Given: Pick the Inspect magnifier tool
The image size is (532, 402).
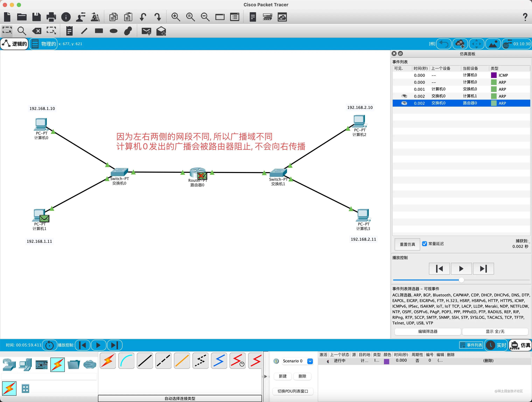Looking at the screenshot, I should pos(22,31).
